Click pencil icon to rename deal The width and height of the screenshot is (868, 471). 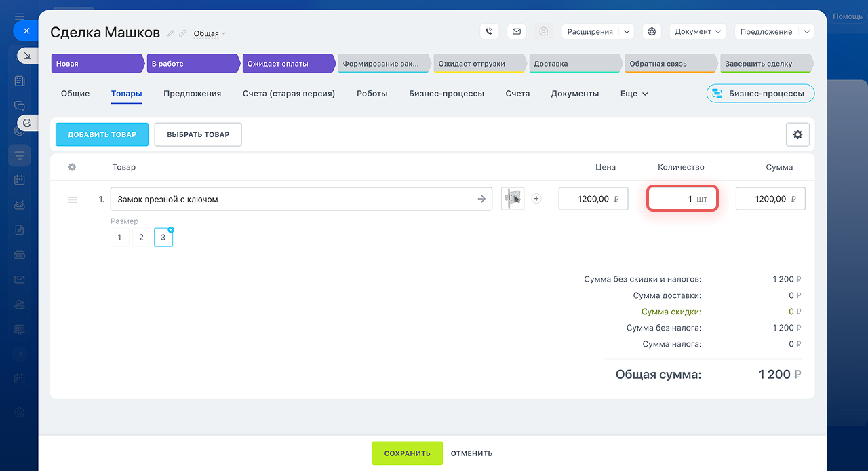tap(171, 33)
